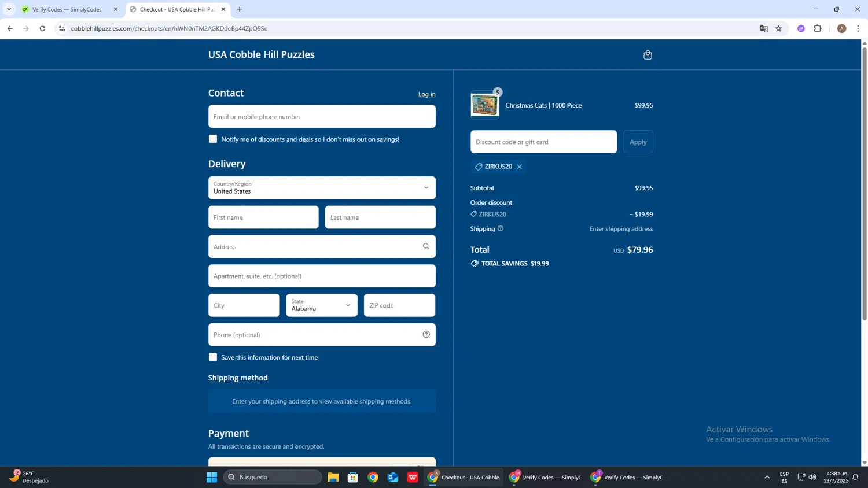Bookmark this page with the star icon
This screenshot has width=868, height=488.
click(x=778, y=28)
